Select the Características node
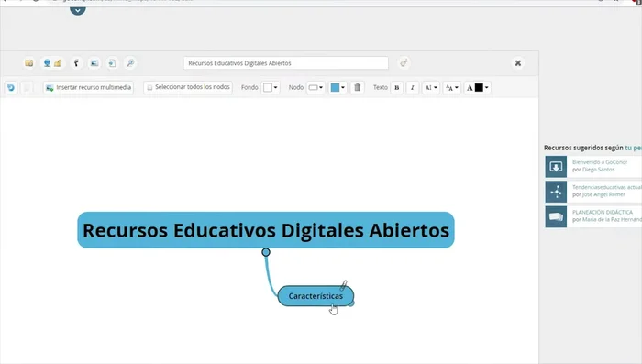Image resolution: width=642 pixels, height=364 pixels. click(315, 296)
